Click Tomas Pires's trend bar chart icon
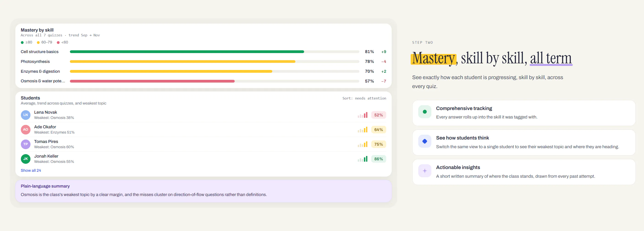Image resolution: width=644 pixels, height=231 pixels. click(x=363, y=144)
